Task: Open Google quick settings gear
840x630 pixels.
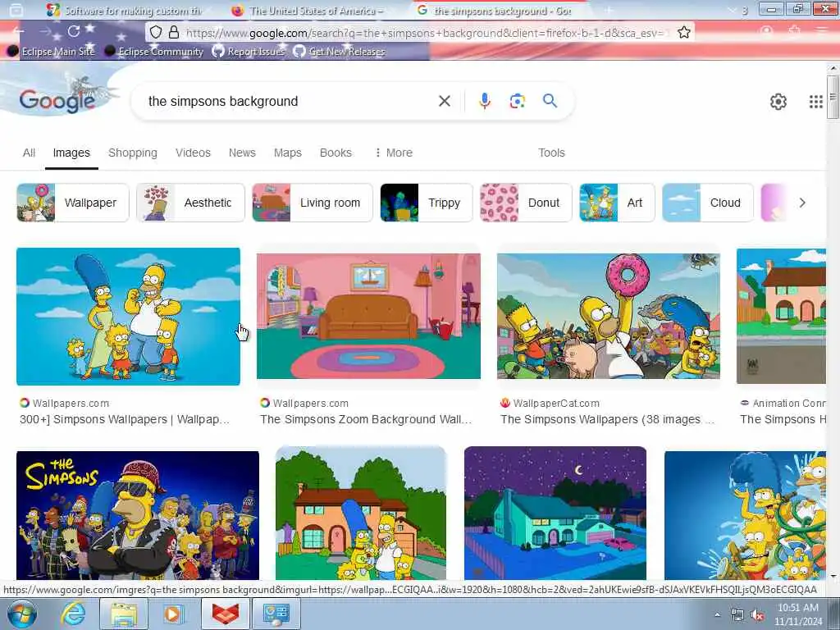Action: tap(778, 101)
